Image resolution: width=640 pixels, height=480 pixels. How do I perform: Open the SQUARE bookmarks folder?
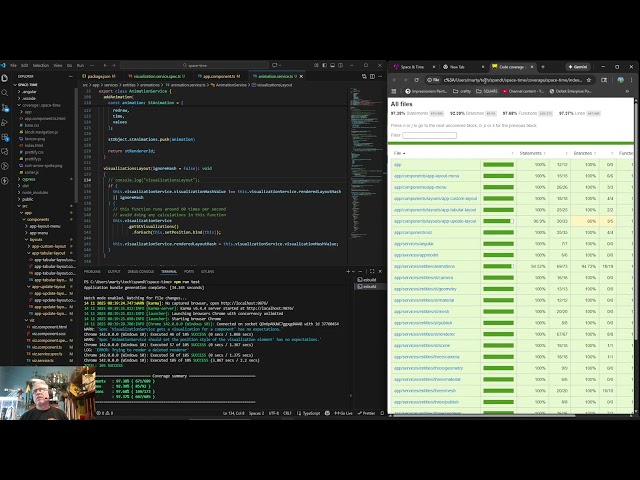(487, 91)
